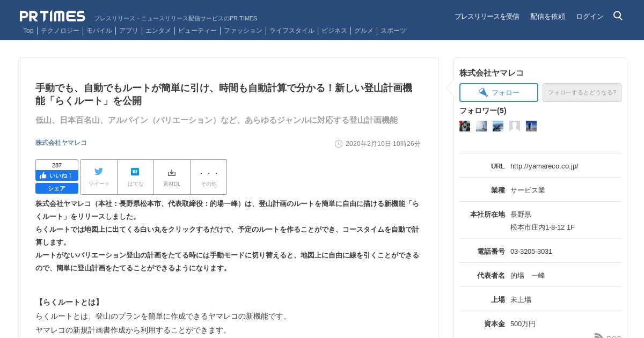
Task: Open スポーツ category
Action: [x=393, y=31]
